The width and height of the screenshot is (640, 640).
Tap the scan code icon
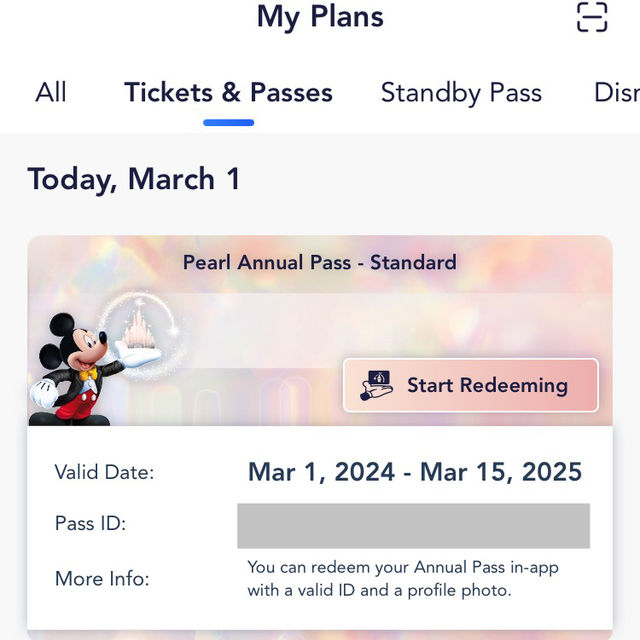point(592,17)
